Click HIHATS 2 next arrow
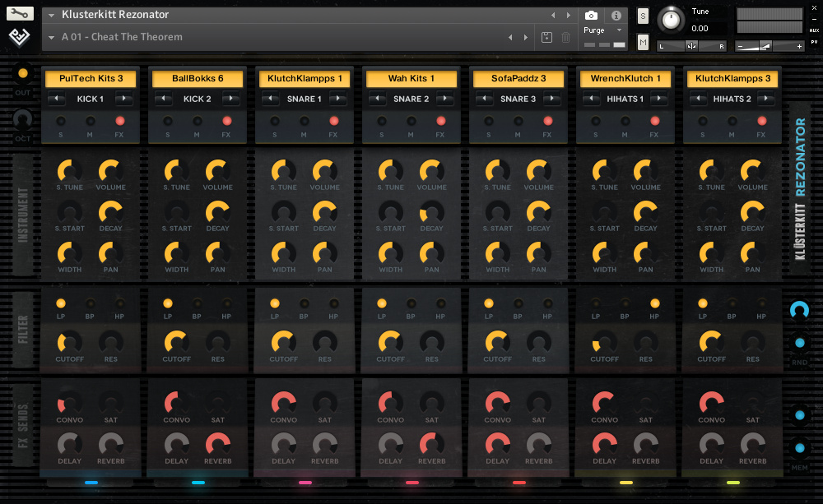823x504 pixels. point(765,99)
